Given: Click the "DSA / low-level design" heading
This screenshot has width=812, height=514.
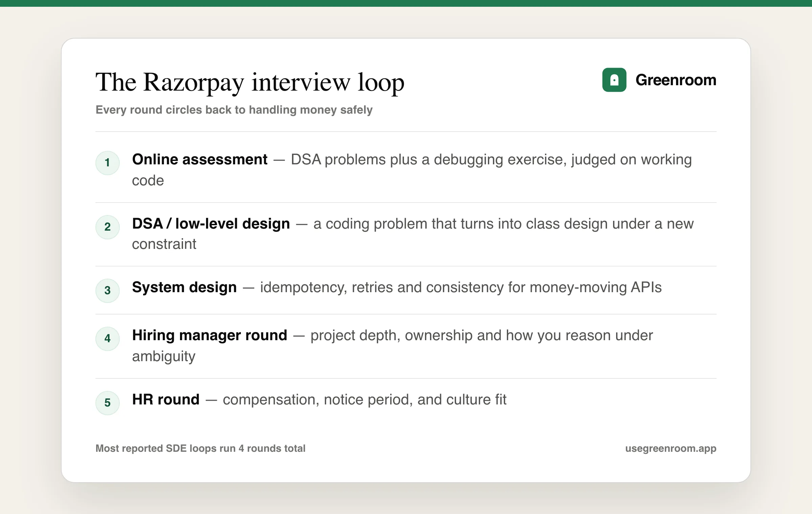Looking at the screenshot, I should click(211, 224).
